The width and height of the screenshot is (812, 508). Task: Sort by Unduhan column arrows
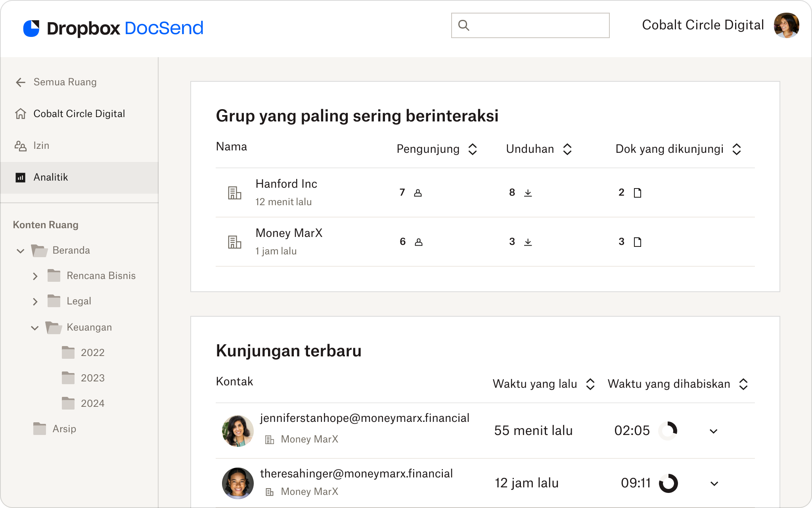567,149
